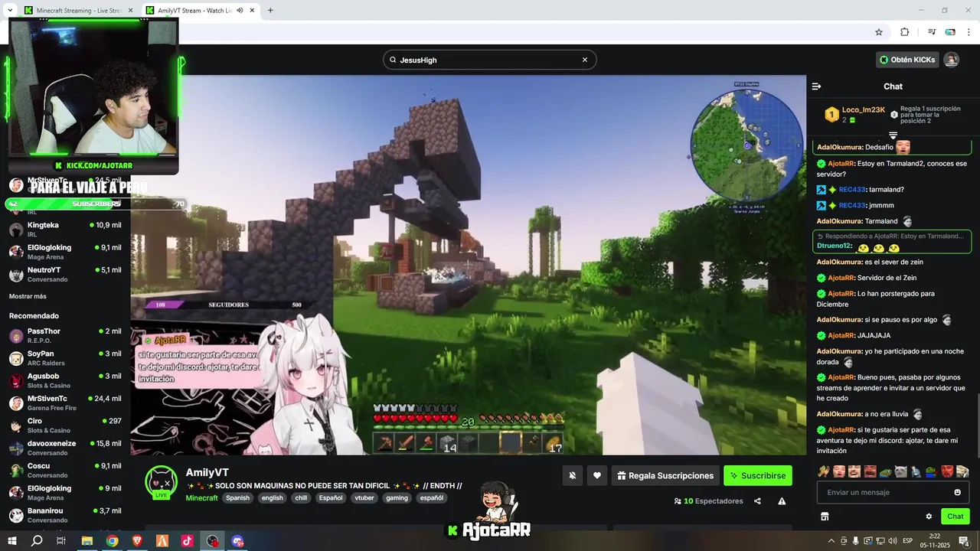The width and height of the screenshot is (980, 551).
Task: Open Windows notification center
Action: coord(964,541)
